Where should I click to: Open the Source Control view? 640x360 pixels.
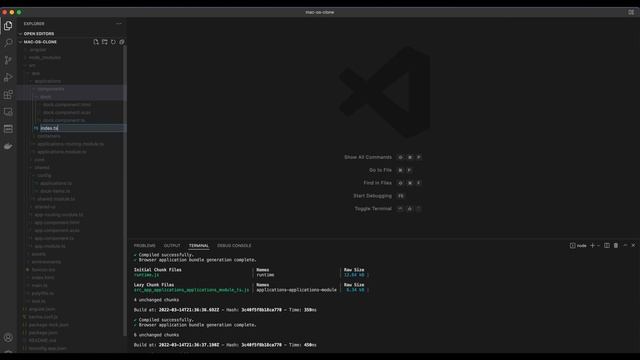pyautogui.click(x=8, y=60)
